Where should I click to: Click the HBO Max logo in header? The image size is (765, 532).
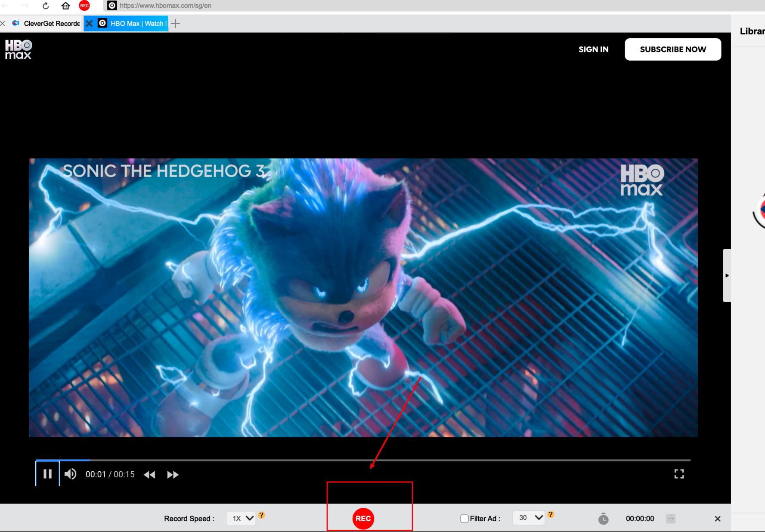pos(19,49)
